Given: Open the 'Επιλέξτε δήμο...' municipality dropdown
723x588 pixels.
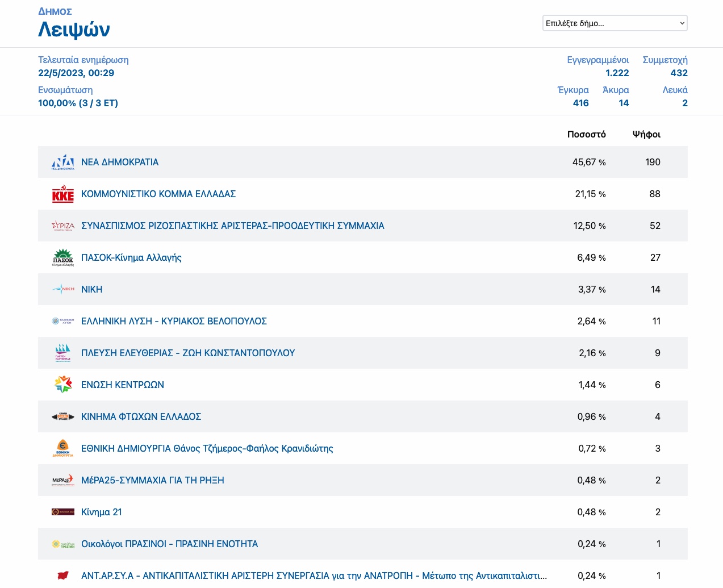Looking at the screenshot, I should click(x=615, y=23).
